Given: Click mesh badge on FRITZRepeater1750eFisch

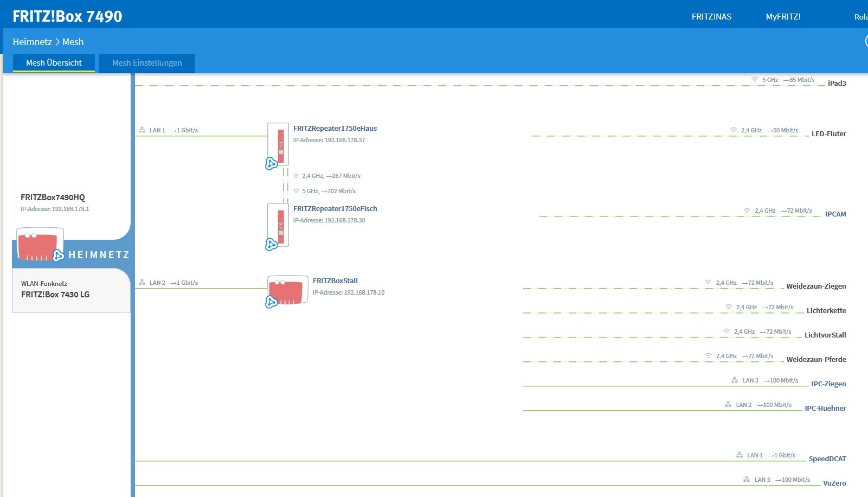Looking at the screenshot, I should click(x=271, y=244).
